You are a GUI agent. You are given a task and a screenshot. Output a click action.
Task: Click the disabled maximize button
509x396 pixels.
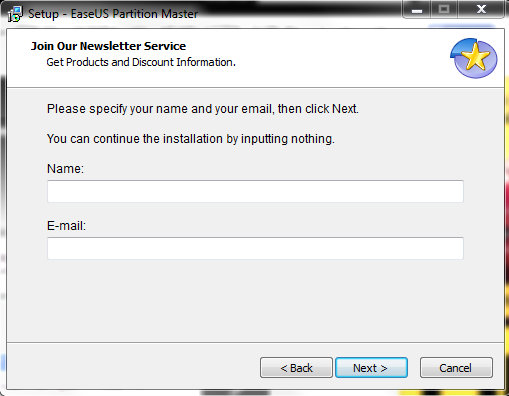point(444,10)
